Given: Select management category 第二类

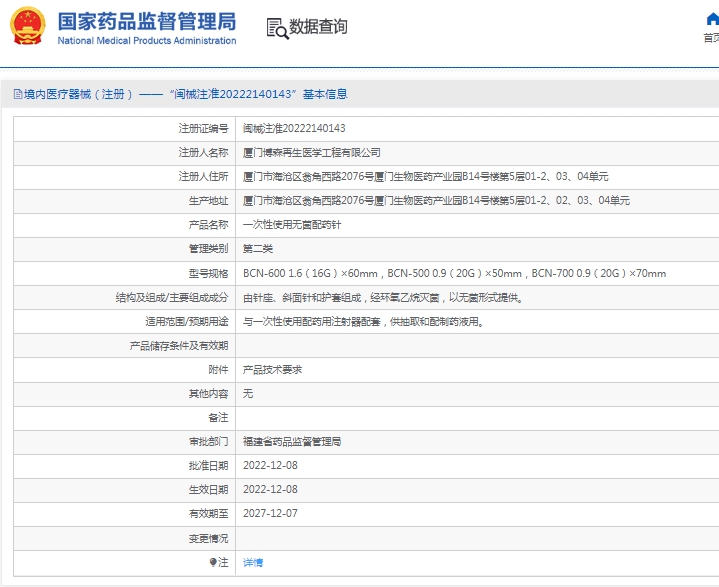Looking at the screenshot, I should (x=258, y=249).
